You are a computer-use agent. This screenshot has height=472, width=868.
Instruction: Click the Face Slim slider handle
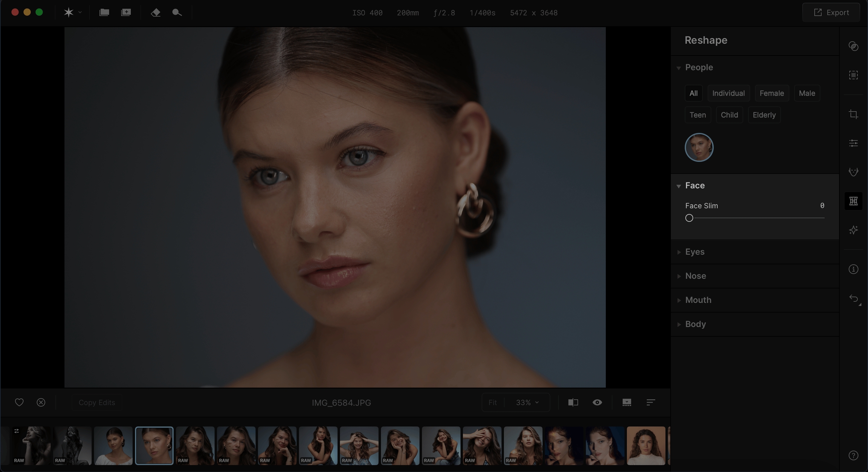[x=689, y=218]
